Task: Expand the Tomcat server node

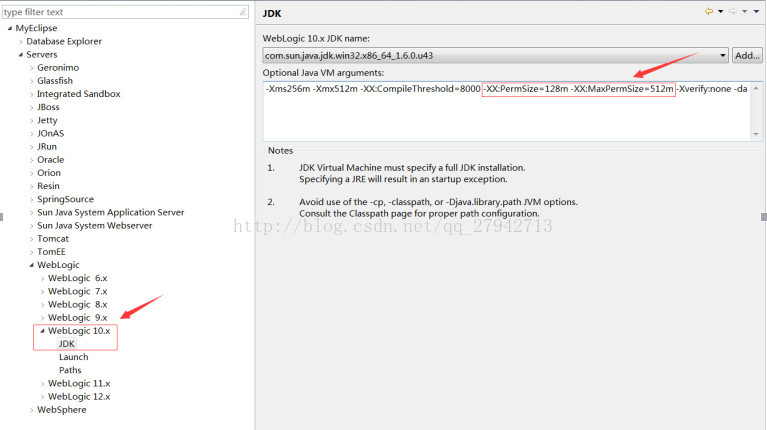Action: (x=31, y=240)
